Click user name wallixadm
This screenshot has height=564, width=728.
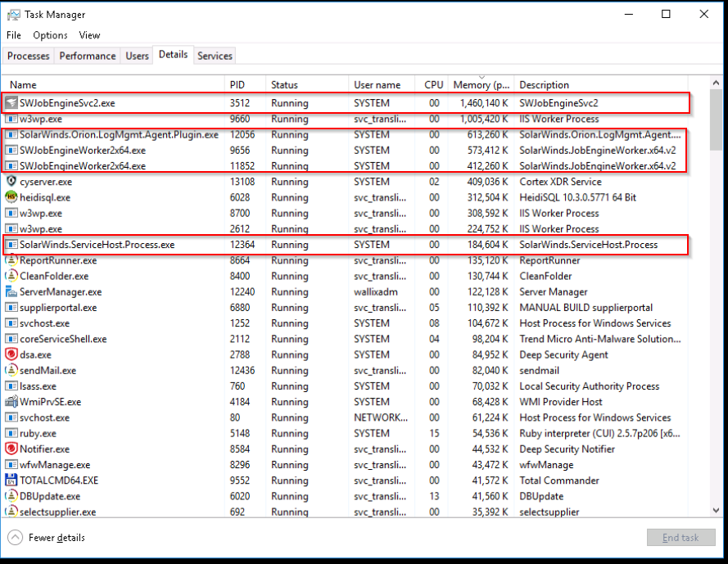click(376, 291)
